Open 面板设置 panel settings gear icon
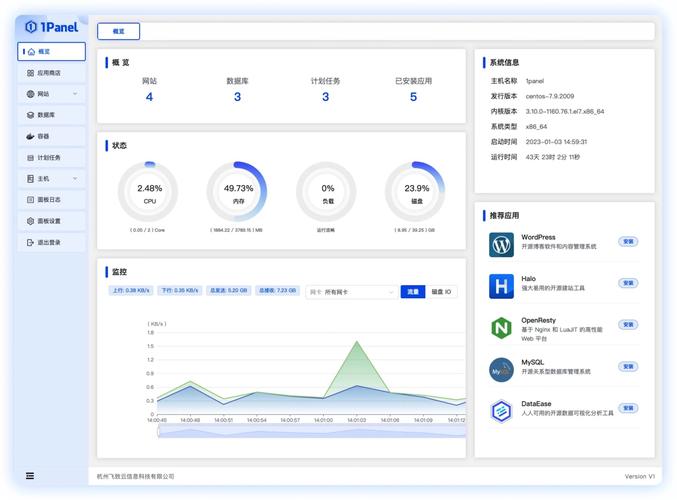This screenshot has height=500, width=677. click(x=30, y=221)
